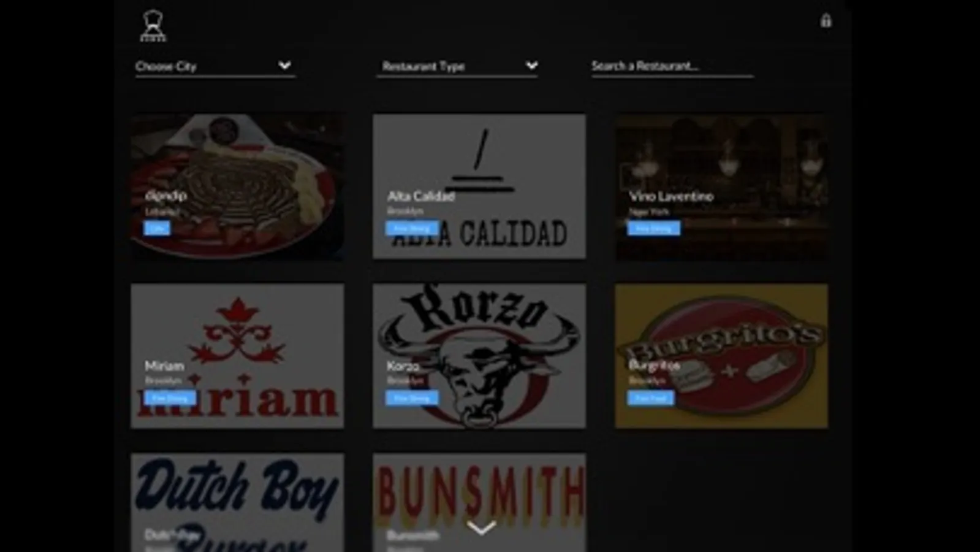Click the chef hat logo icon
This screenshot has height=552, width=980.
153,26
